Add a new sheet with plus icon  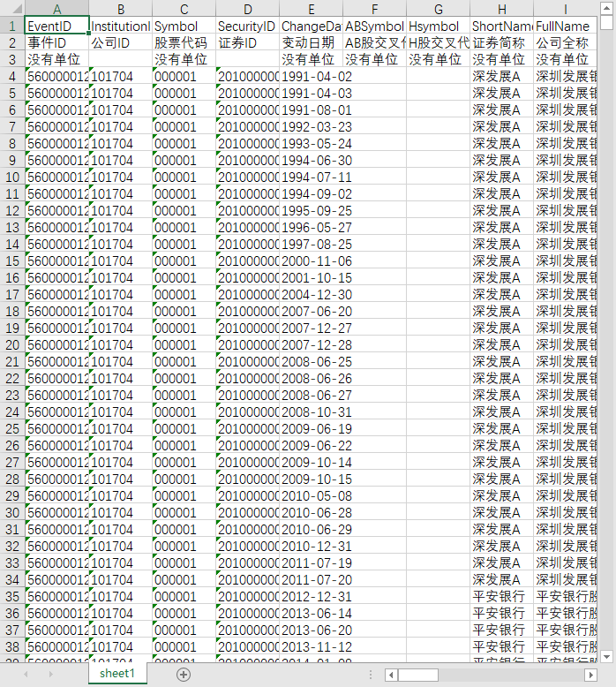184,675
